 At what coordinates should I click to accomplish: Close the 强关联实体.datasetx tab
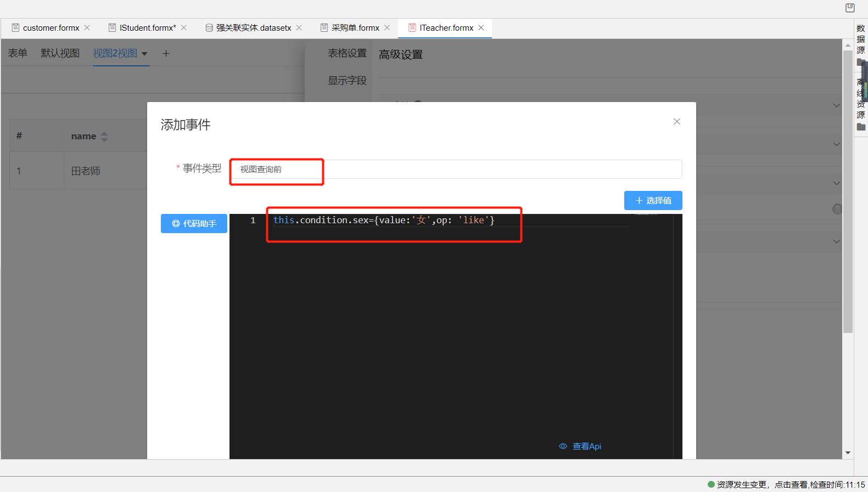click(299, 27)
